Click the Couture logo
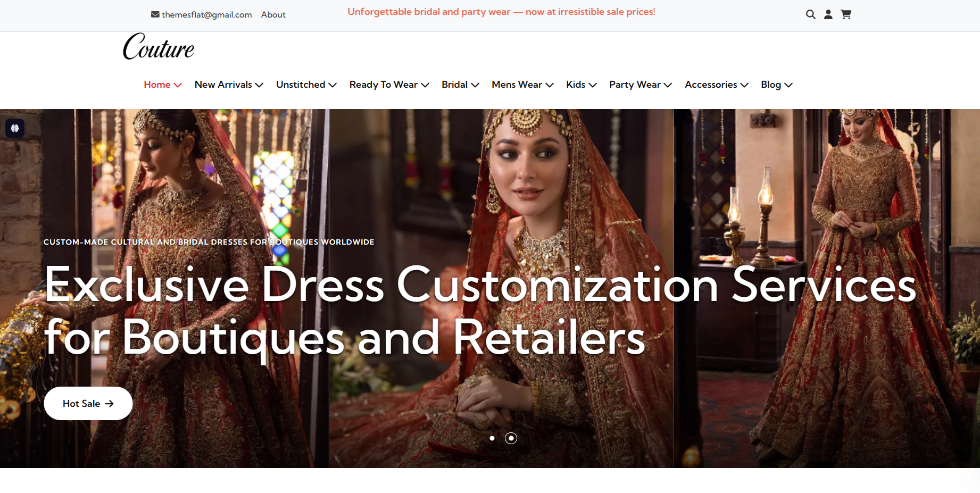 click(159, 47)
